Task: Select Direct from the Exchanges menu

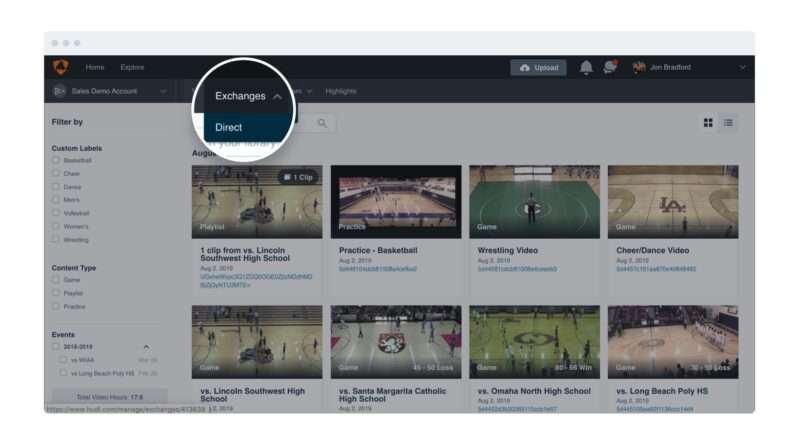Action: [229, 128]
